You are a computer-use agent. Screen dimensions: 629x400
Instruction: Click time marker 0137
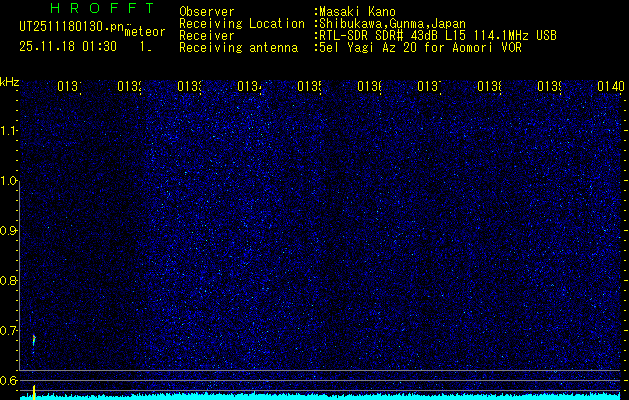[x=429, y=86]
